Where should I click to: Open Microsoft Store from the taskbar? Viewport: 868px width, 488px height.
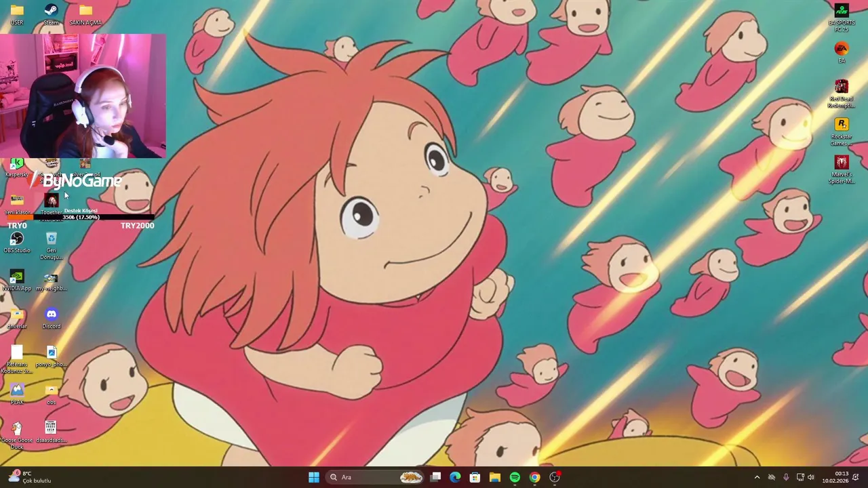[475, 477]
